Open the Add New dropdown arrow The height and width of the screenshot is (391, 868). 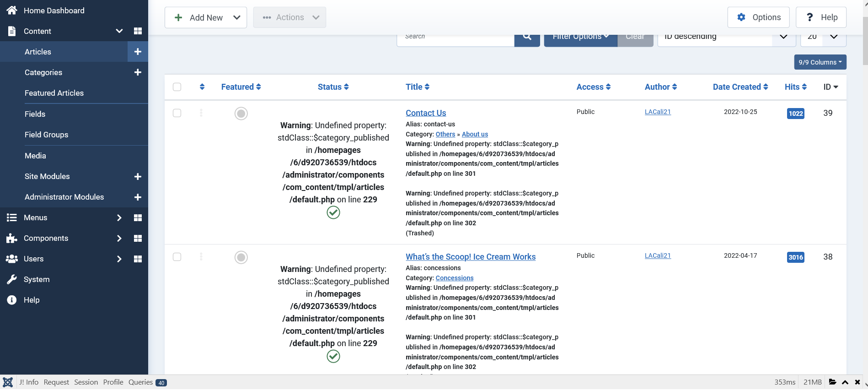pos(237,17)
